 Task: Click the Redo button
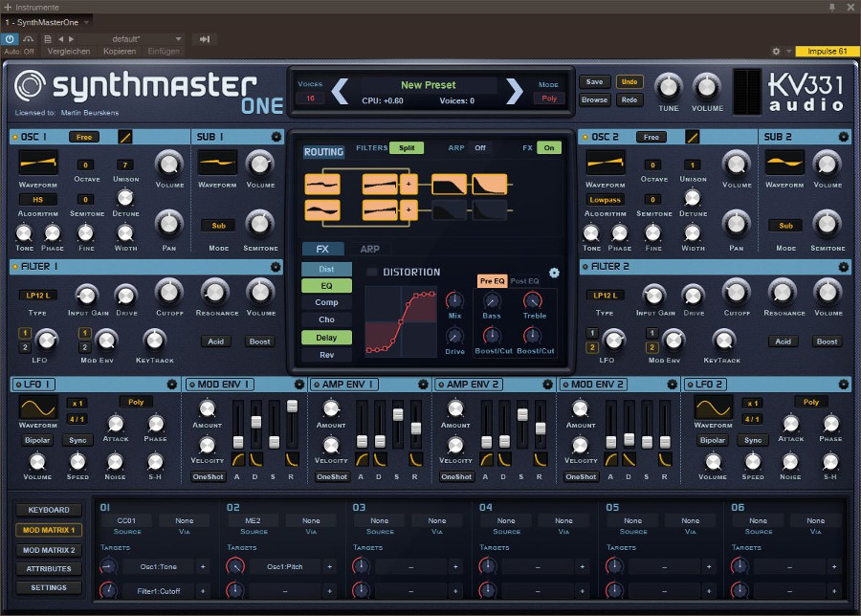(629, 99)
